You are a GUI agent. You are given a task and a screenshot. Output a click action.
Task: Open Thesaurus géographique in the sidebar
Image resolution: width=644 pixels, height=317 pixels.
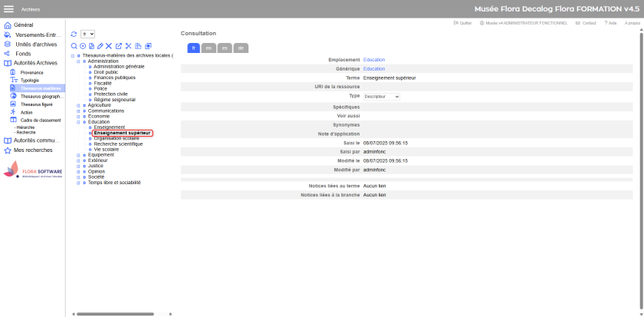click(x=41, y=96)
